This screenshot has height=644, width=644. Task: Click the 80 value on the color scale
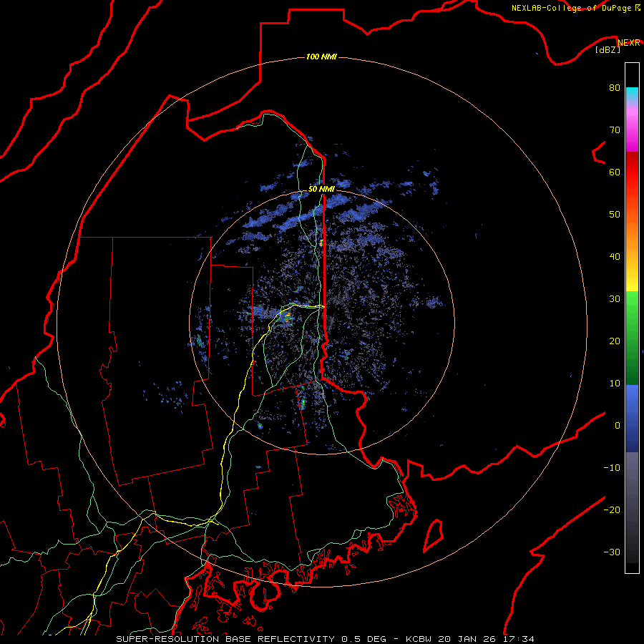(x=615, y=88)
